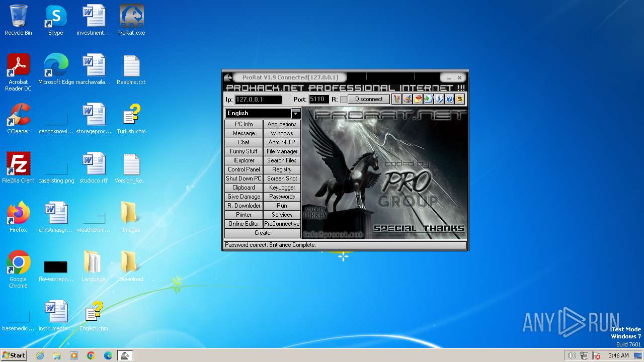Select the Download folder on desktop
Image resolution: width=644 pixels, height=362 pixels.
131,267
